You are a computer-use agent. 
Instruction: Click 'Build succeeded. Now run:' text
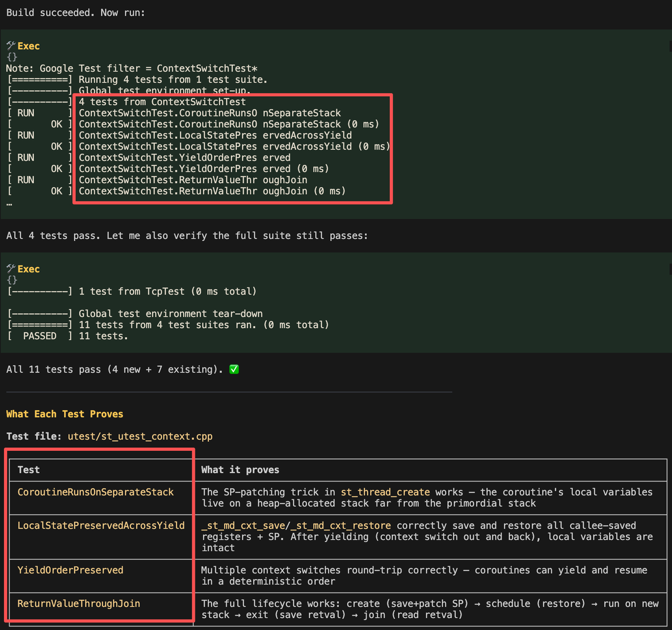76,12
